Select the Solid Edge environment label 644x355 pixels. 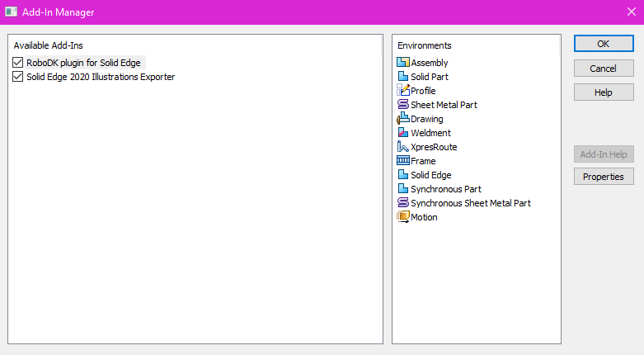point(430,175)
